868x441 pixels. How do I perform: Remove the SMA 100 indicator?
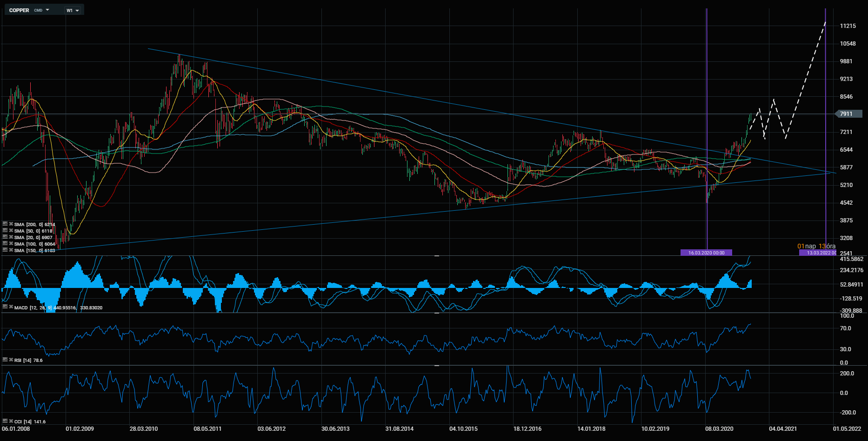point(11,244)
